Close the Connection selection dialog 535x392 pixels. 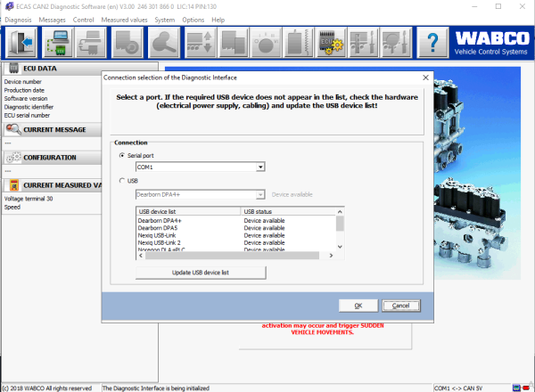425,78
